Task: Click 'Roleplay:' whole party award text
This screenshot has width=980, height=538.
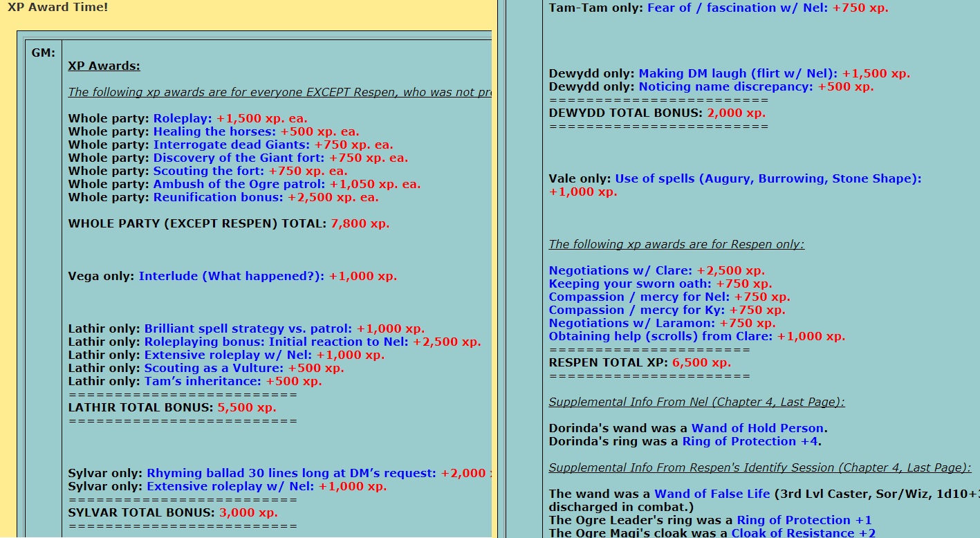Action: tap(183, 119)
